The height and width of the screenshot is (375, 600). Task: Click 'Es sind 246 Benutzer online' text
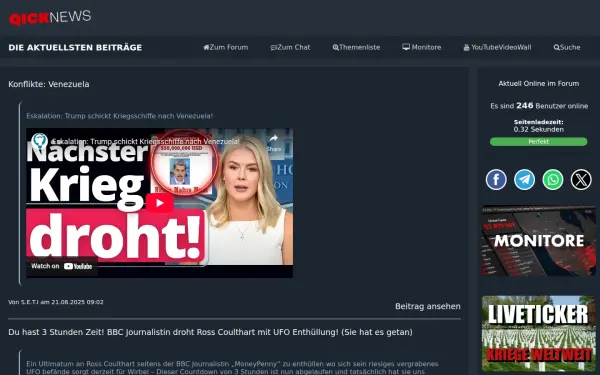point(539,106)
